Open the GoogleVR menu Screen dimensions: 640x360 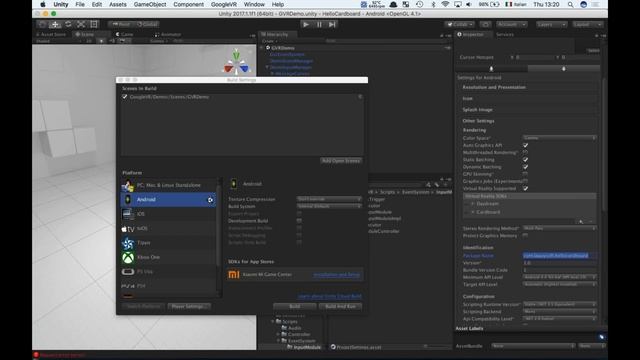[x=224, y=4]
